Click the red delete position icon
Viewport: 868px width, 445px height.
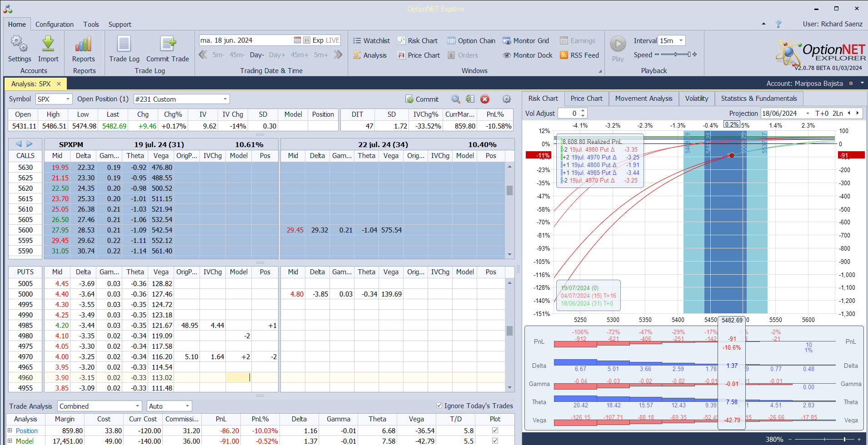(x=485, y=99)
